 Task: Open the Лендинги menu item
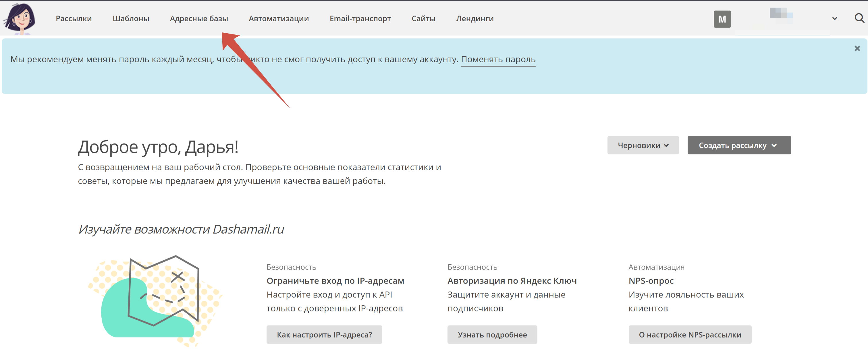click(474, 18)
